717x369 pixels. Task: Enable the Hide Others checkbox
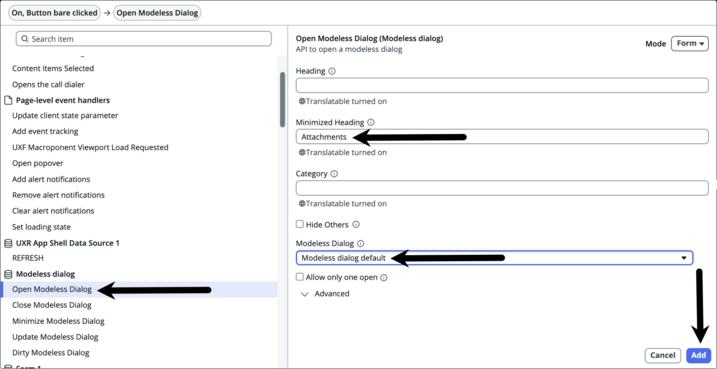[x=300, y=225]
